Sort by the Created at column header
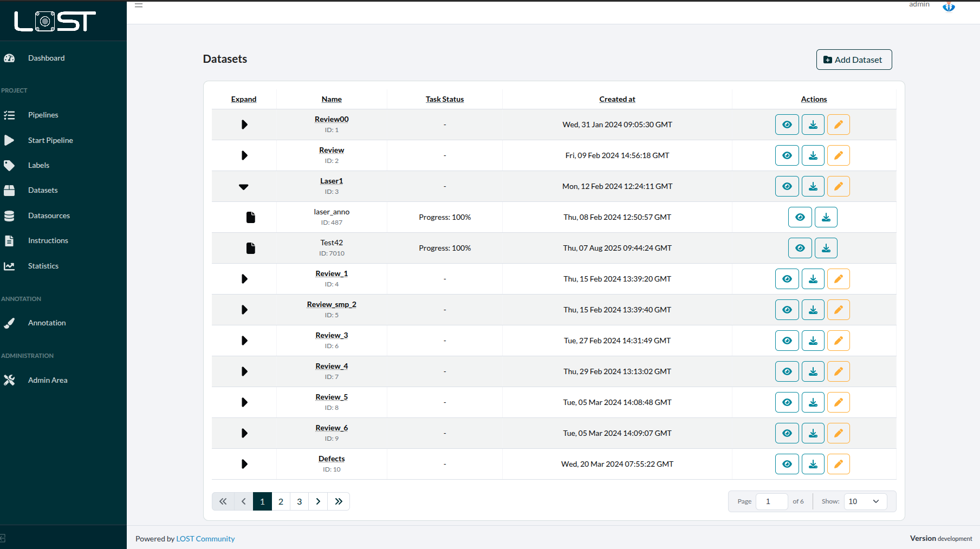The height and width of the screenshot is (549, 980). coord(617,99)
